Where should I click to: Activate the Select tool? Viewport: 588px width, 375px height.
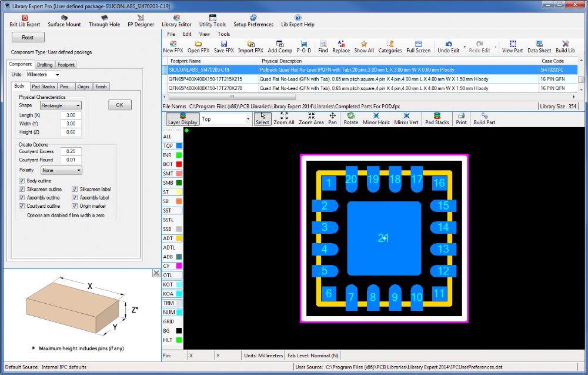click(262, 118)
